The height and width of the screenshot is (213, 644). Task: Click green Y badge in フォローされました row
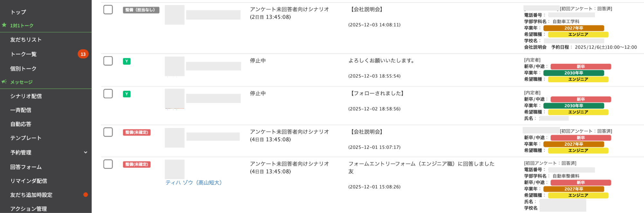tap(127, 94)
